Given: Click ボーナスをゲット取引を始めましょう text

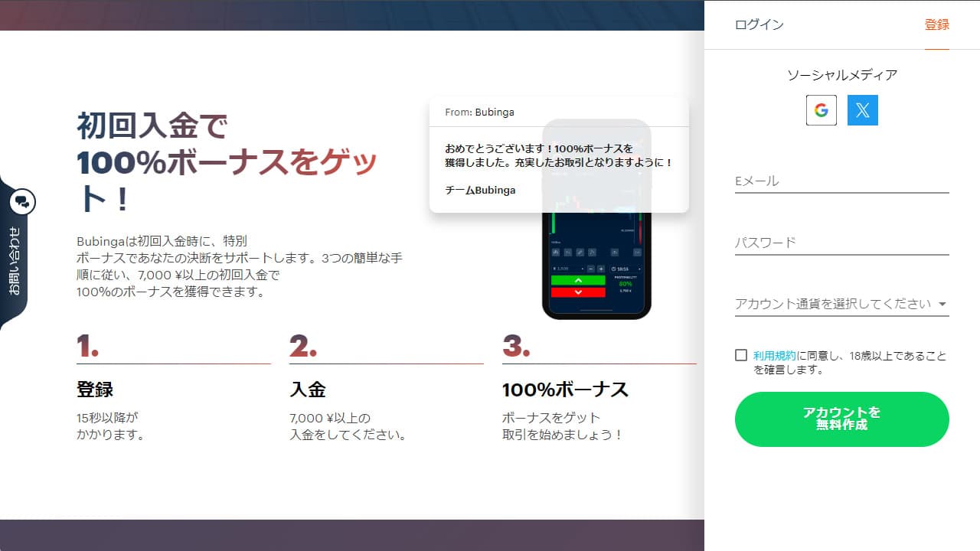Looking at the screenshot, I should click(563, 426).
